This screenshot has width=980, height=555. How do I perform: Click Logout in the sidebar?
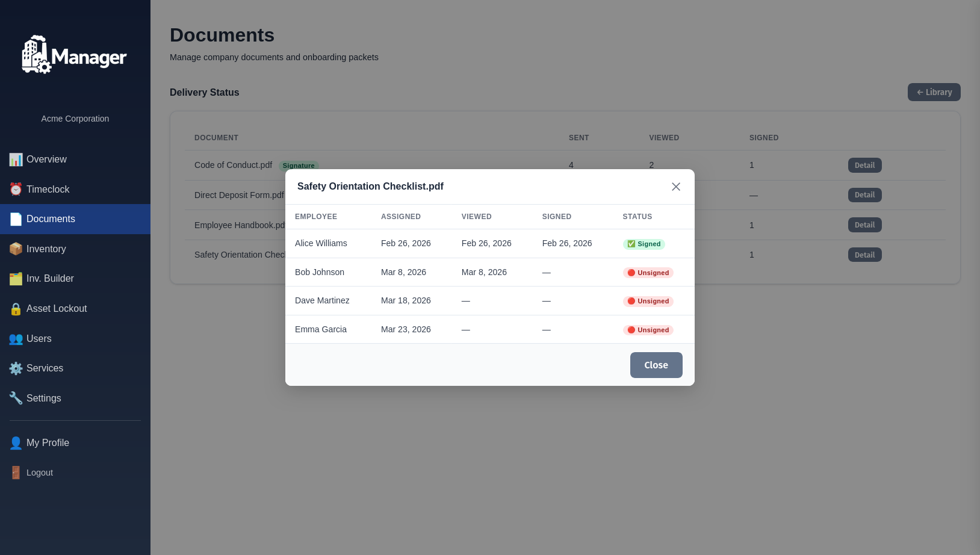40,473
